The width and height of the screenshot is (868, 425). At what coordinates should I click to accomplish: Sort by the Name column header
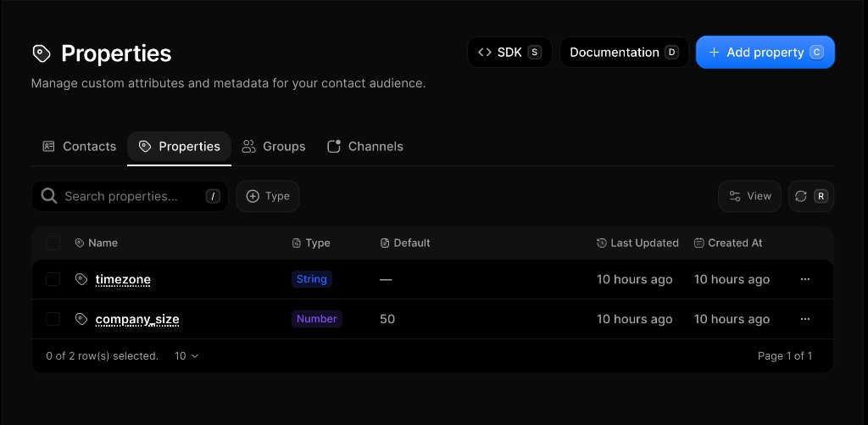click(x=97, y=243)
